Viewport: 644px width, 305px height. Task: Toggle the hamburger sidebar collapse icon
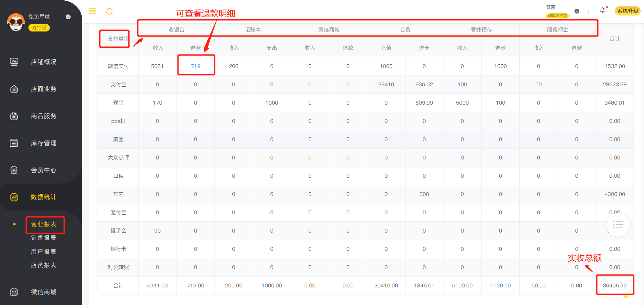tap(92, 11)
